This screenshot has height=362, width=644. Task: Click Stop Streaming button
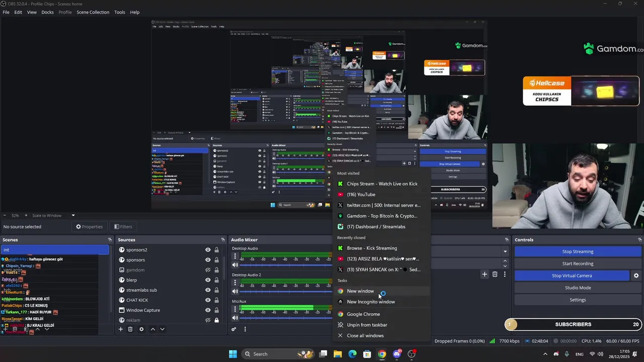coord(578,251)
